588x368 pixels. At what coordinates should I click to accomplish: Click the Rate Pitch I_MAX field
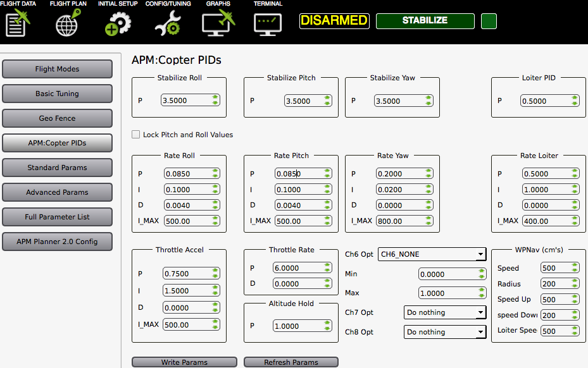[x=303, y=221]
